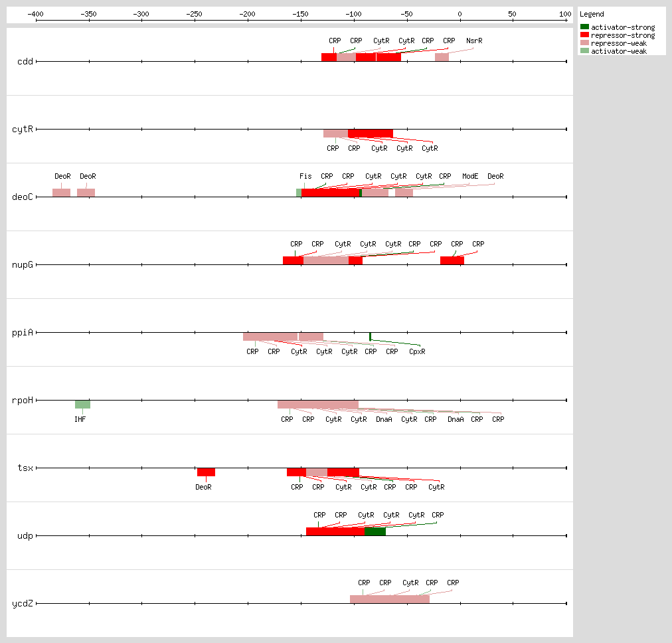Click the dark green bar on udp
672x643 pixels.
375,531
